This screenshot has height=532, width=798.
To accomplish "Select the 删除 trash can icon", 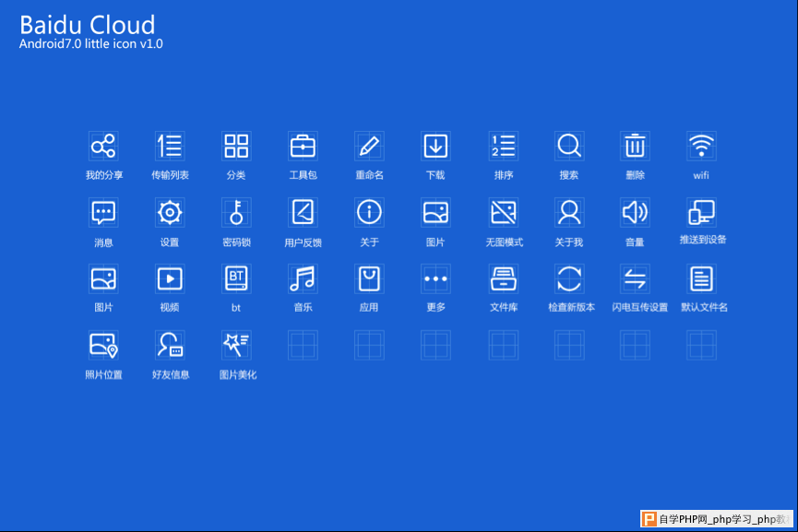I will click(635, 146).
